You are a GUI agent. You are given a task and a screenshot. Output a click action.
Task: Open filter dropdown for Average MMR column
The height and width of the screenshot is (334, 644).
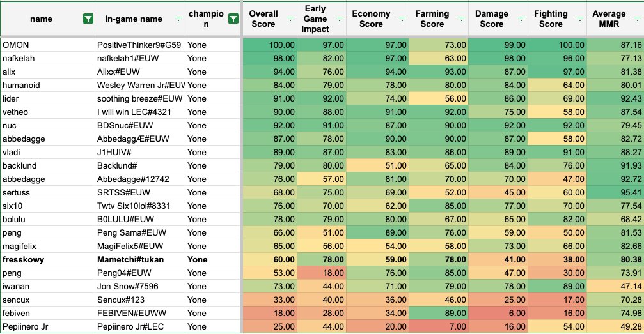(x=637, y=19)
